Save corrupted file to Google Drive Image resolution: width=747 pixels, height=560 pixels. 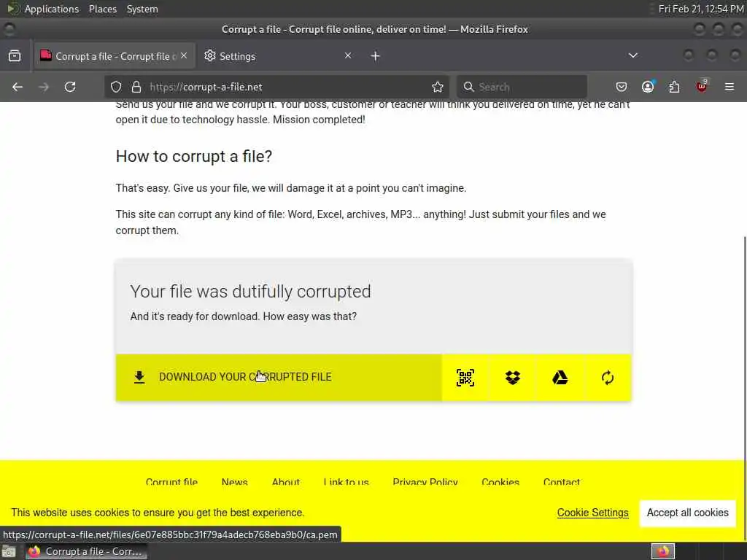pyautogui.click(x=560, y=378)
